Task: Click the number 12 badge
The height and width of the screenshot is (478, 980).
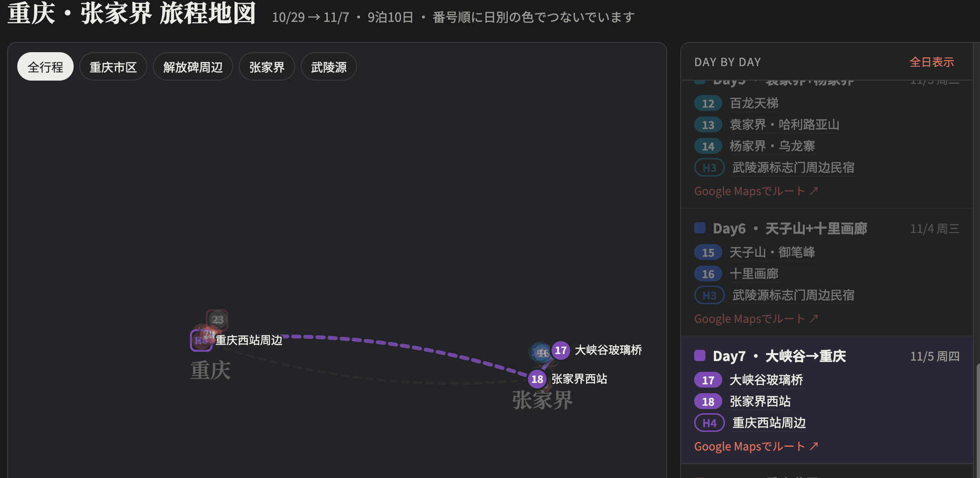Action: [x=708, y=103]
